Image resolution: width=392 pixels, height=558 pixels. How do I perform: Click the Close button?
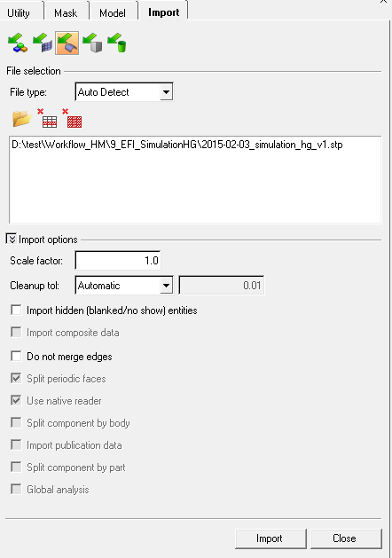pyautogui.click(x=346, y=538)
